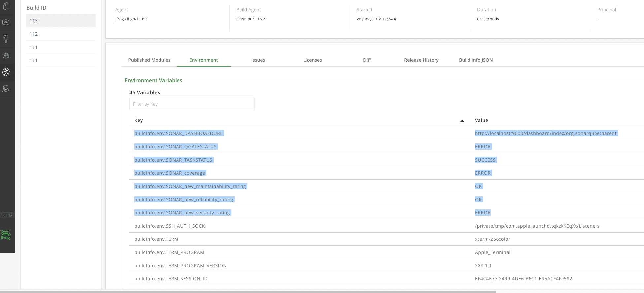Open the Issues tab
644x293 pixels.
pyautogui.click(x=258, y=60)
